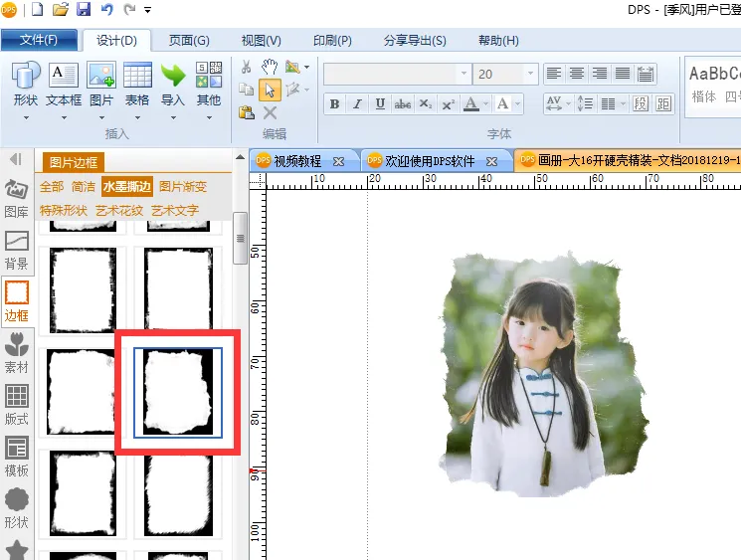
Task: Select the Hand pan tool
Action: [x=270, y=67]
